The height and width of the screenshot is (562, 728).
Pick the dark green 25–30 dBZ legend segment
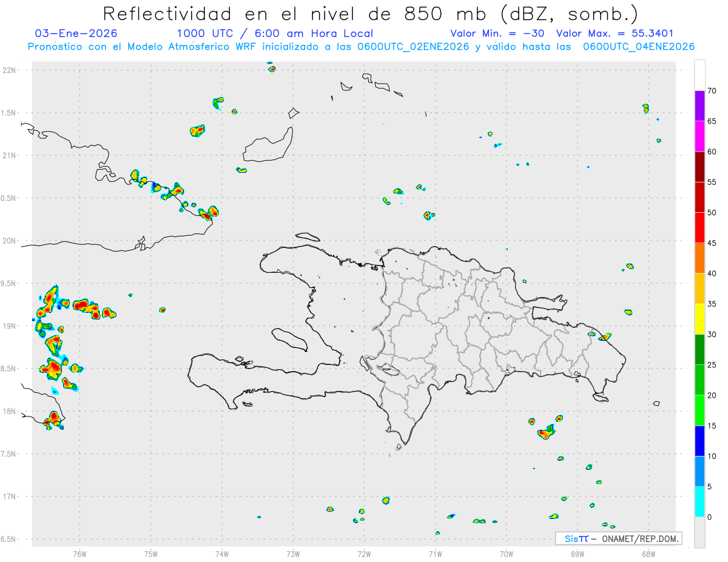point(699,349)
